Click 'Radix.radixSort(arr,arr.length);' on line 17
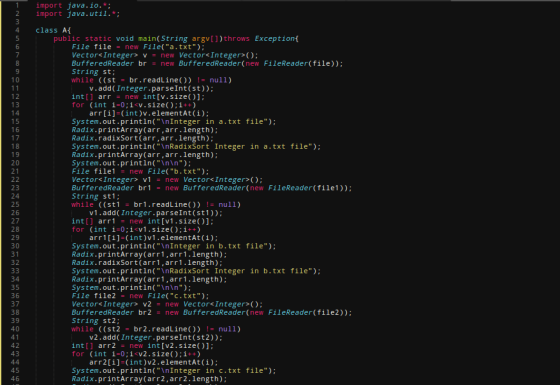560x385 pixels. pyautogui.click(x=142, y=138)
